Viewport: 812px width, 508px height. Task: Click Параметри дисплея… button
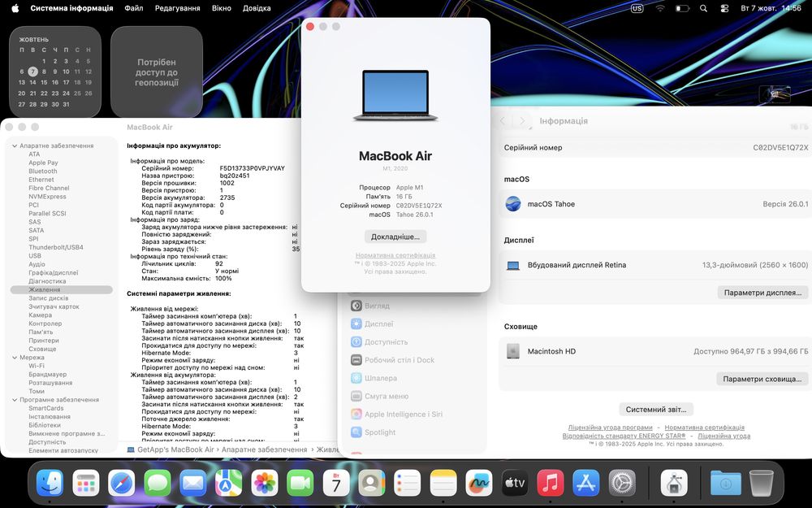tap(762, 293)
